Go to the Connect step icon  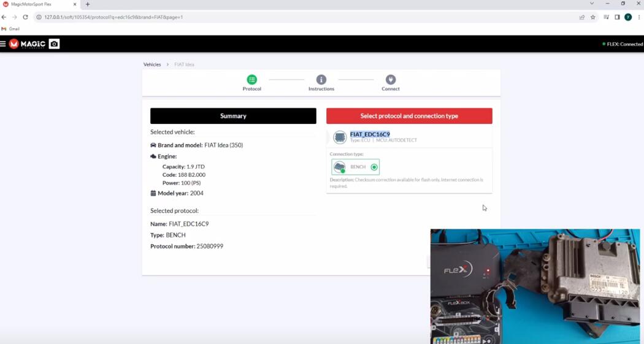click(391, 80)
